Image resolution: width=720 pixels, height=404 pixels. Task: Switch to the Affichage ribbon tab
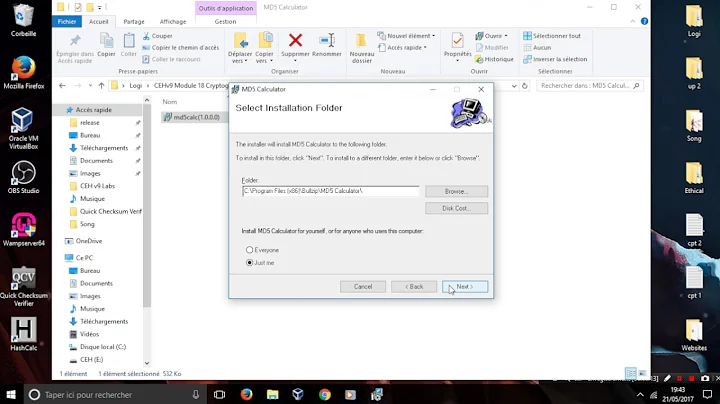tap(173, 22)
